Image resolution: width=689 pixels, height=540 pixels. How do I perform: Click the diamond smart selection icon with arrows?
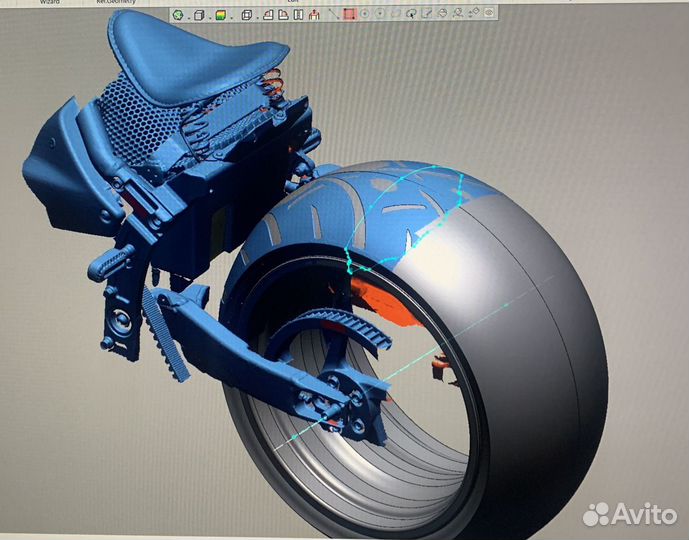click(x=474, y=13)
